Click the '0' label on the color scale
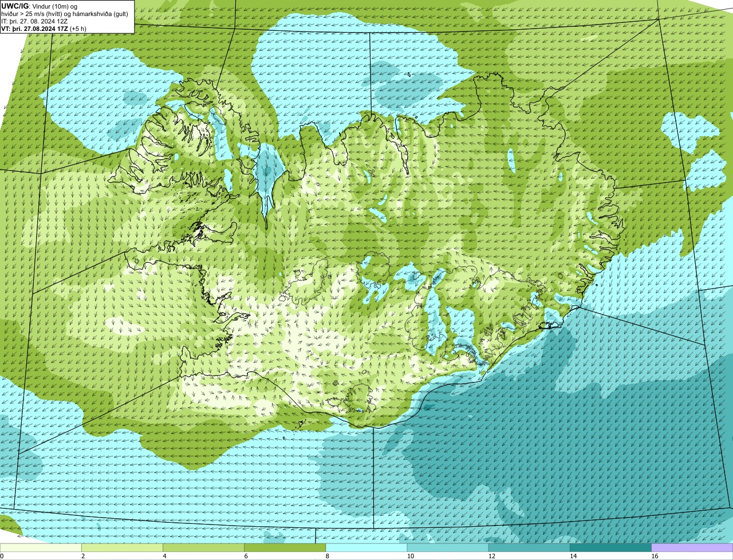 pyautogui.click(x=2, y=556)
